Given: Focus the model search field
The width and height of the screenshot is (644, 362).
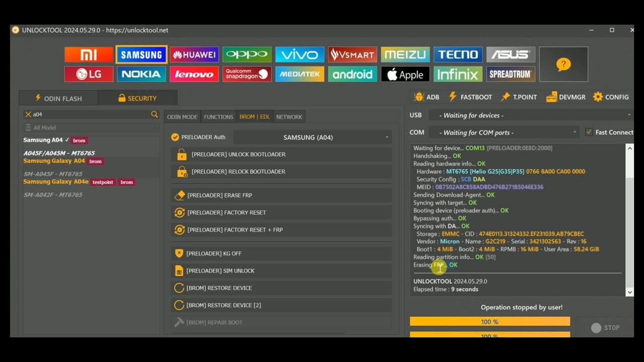Looking at the screenshot, I should pos(91,115).
